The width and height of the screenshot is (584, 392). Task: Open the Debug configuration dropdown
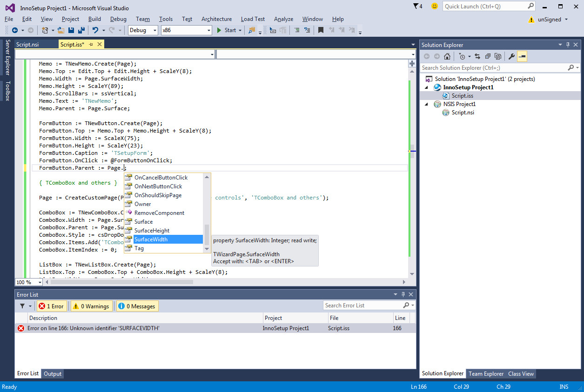(155, 30)
